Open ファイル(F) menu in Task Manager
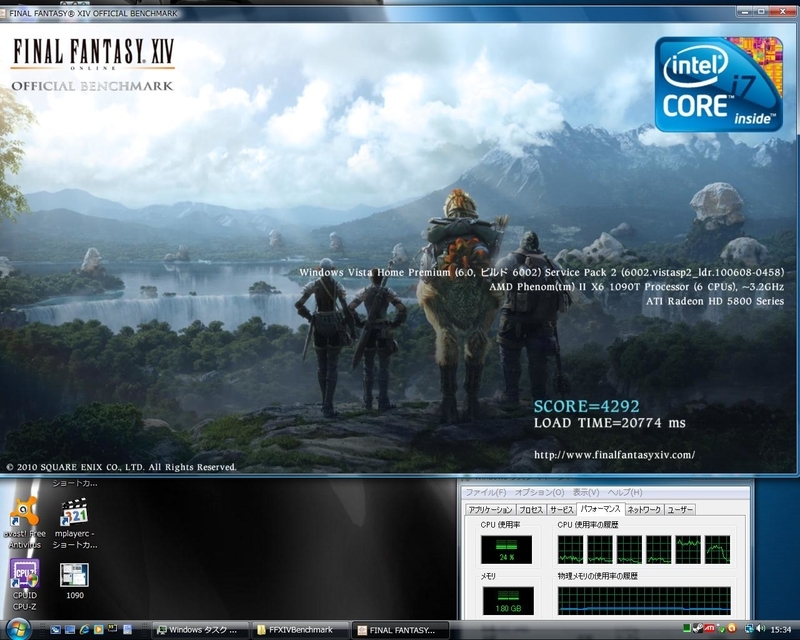Image resolution: width=800 pixels, height=640 pixels. [x=486, y=492]
